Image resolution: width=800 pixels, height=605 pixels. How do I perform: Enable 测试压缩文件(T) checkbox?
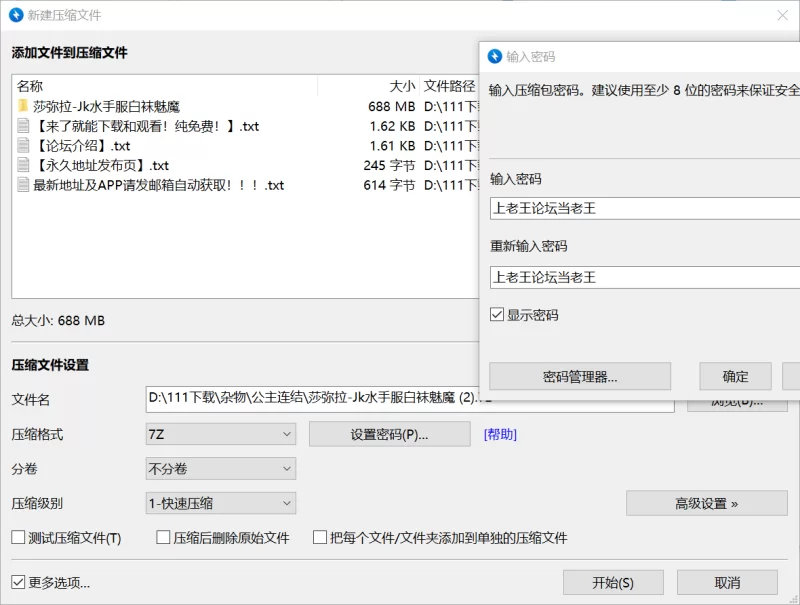click(x=18, y=538)
